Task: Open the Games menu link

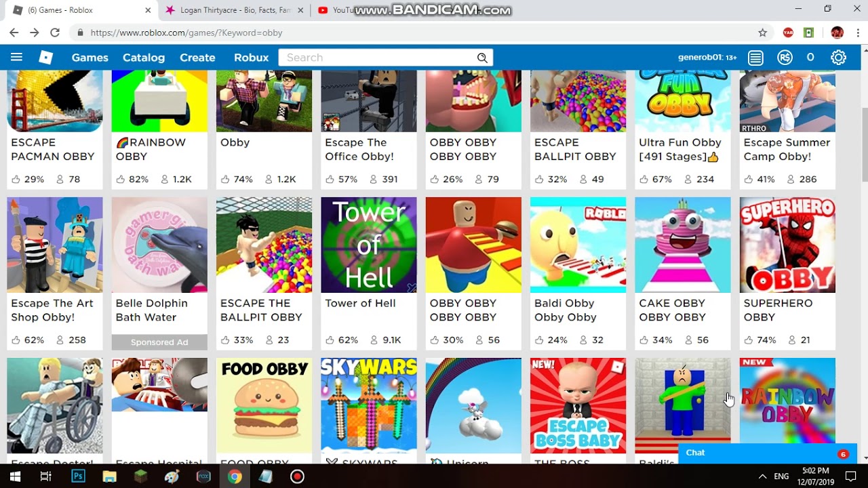Action: (x=90, y=58)
